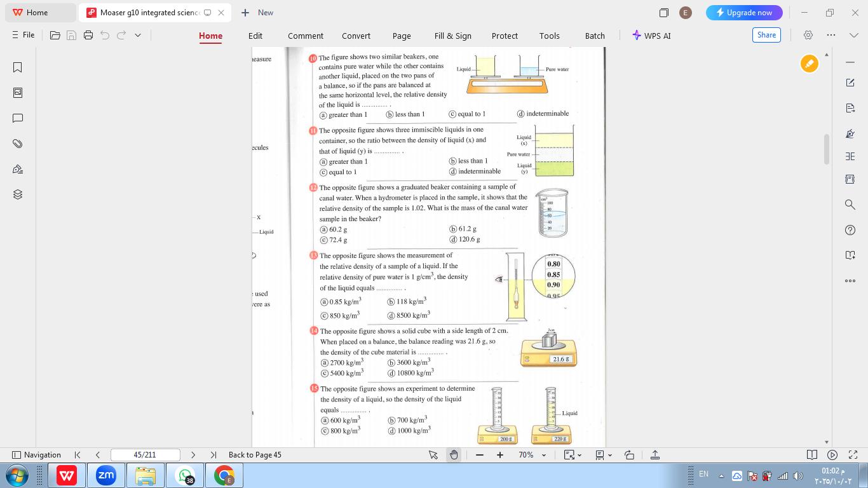Open the Convert tab
The height and width of the screenshot is (488, 868).
pos(356,36)
